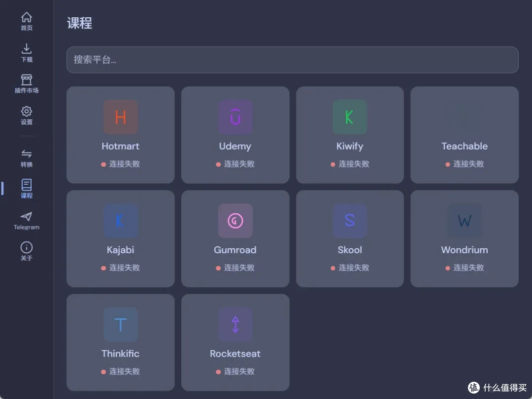532x399 pixels.
Task: Click the Rocketseat arrow logo
Action: (x=235, y=325)
